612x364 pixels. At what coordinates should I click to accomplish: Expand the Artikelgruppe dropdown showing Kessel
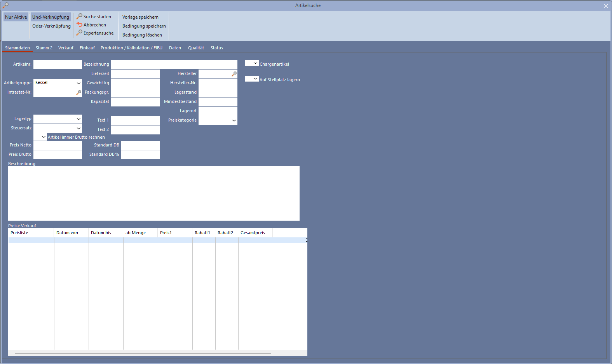point(78,83)
